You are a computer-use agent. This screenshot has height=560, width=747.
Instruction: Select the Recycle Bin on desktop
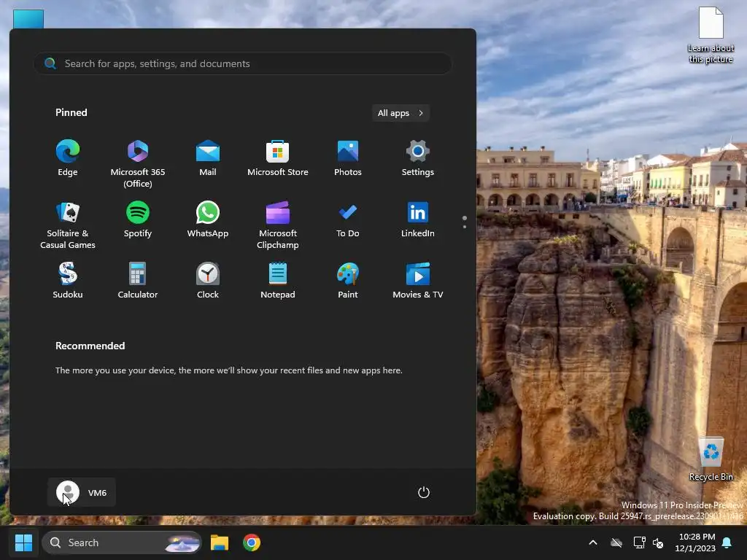[x=711, y=459]
